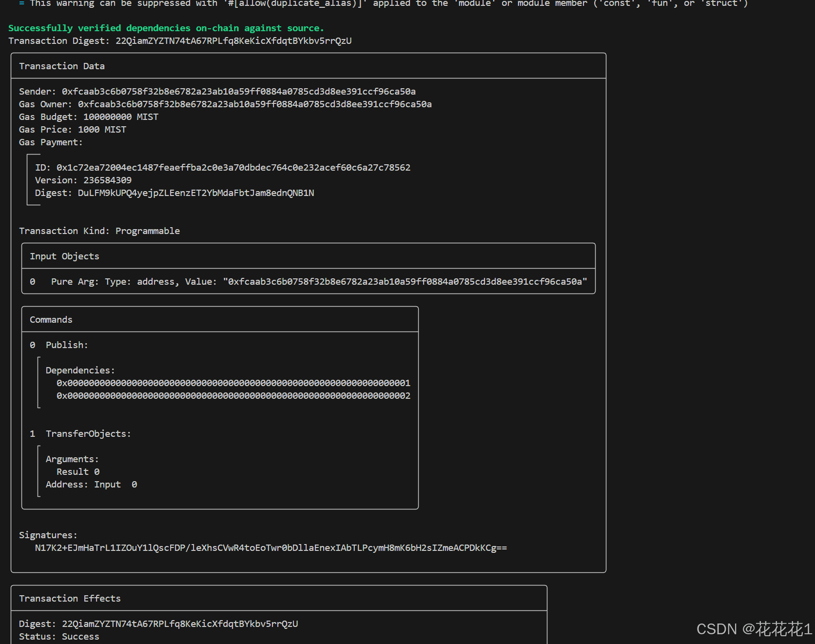The height and width of the screenshot is (644, 815).
Task: Click the Transaction Kind Programmable line
Action: point(99,231)
